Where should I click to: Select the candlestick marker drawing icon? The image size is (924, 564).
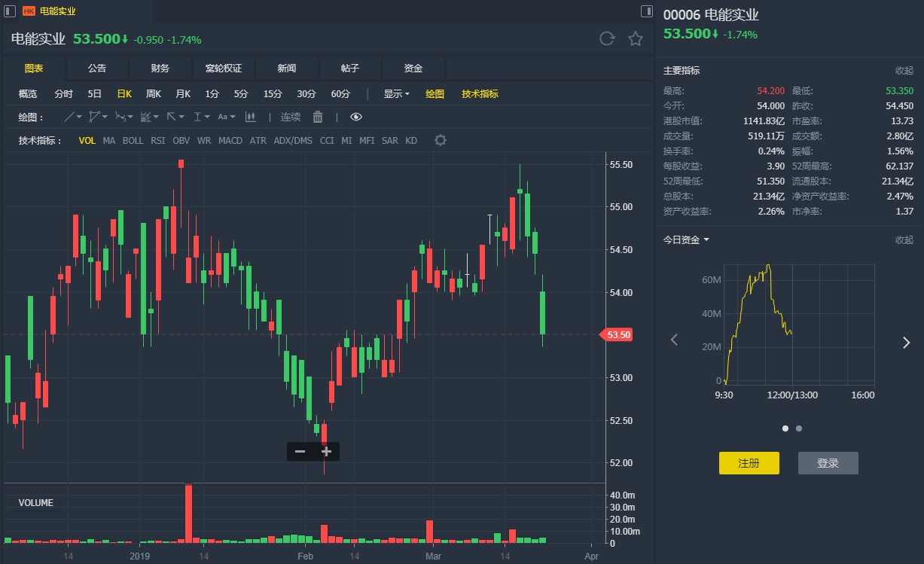[x=251, y=117]
